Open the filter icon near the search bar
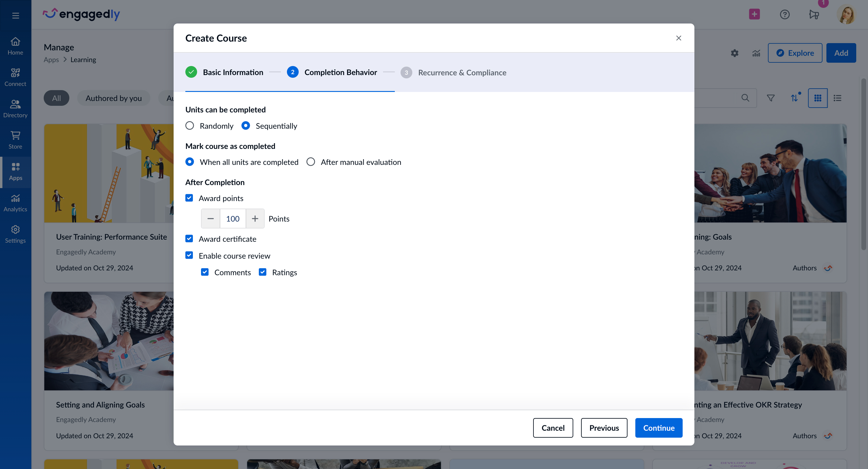Image resolution: width=868 pixels, height=469 pixels. 771,98
